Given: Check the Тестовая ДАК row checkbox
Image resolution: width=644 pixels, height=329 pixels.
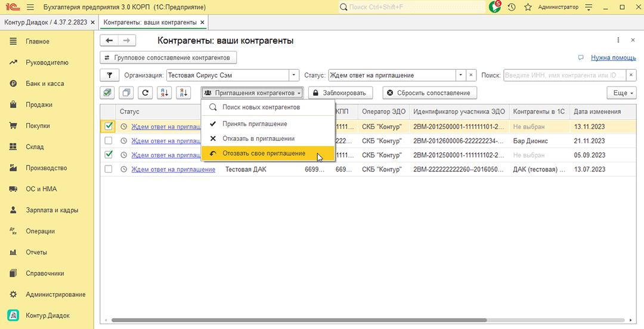Looking at the screenshot, I should pyautogui.click(x=109, y=169).
